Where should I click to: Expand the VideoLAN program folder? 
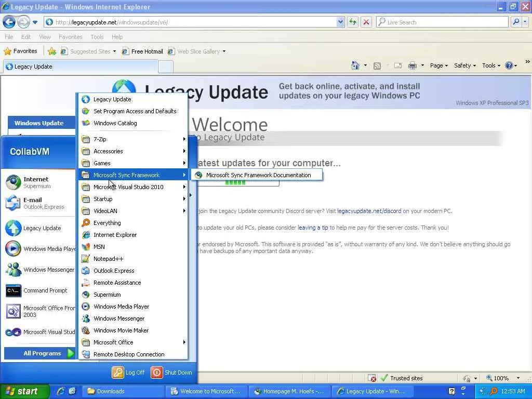[x=133, y=211]
